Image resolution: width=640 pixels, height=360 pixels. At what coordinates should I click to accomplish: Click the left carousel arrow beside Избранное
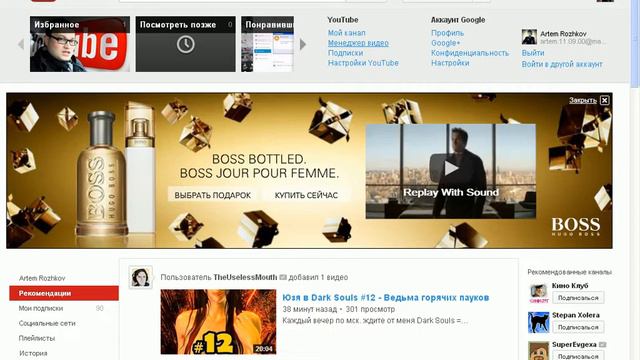coord(21,44)
